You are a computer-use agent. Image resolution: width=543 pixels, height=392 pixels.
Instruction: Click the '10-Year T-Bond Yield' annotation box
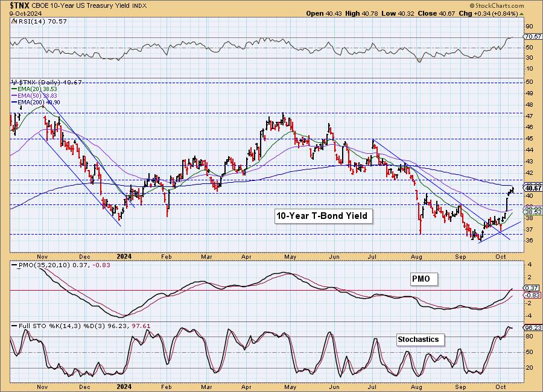coord(323,216)
